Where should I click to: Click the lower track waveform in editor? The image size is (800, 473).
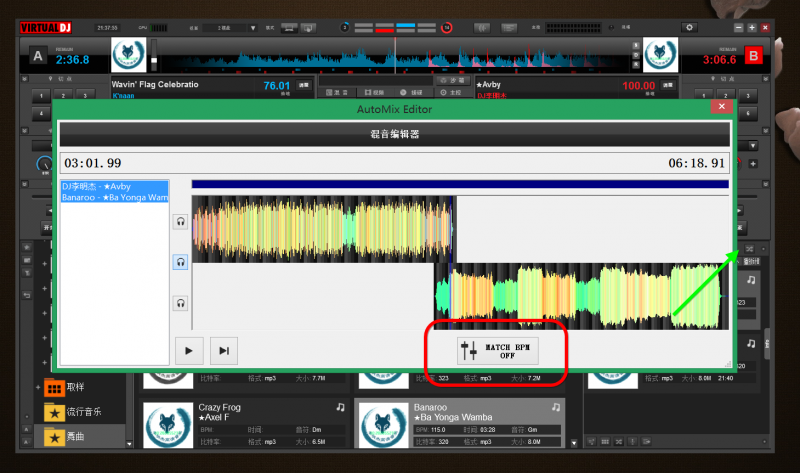click(x=582, y=296)
